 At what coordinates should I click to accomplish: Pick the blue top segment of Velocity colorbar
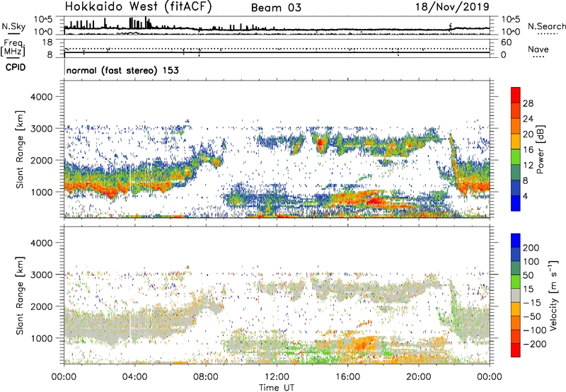pyautogui.click(x=516, y=241)
